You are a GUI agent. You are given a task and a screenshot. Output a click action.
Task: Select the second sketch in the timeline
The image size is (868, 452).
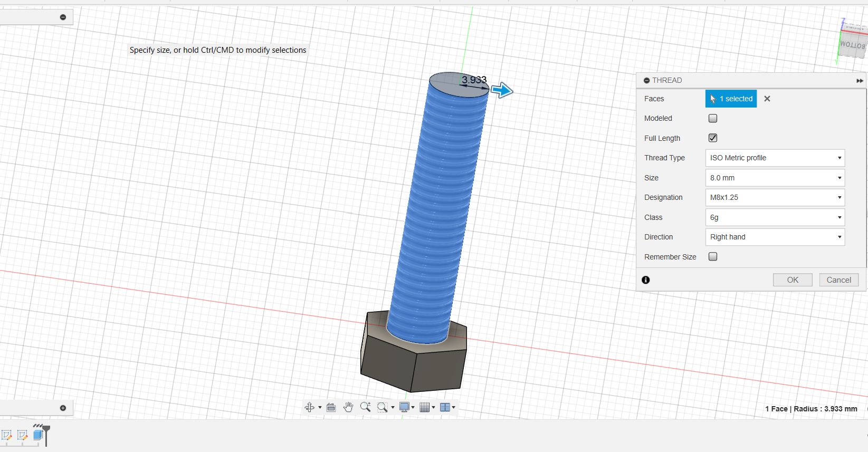tap(22, 435)
